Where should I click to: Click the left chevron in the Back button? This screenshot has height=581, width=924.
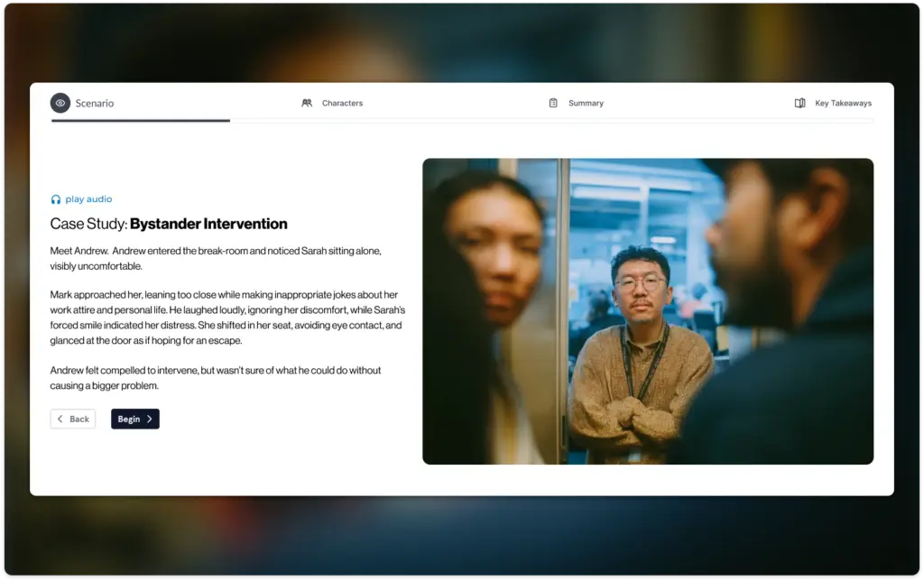pos(60,419)
